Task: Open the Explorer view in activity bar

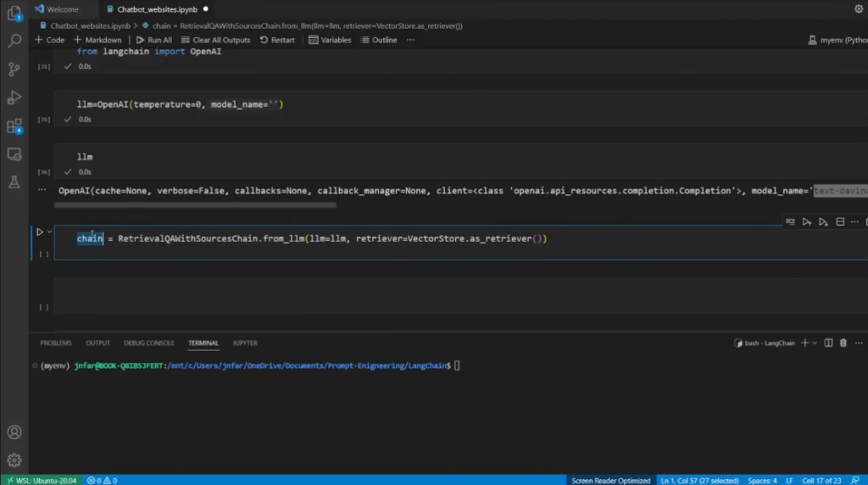Action: (14, 13)
